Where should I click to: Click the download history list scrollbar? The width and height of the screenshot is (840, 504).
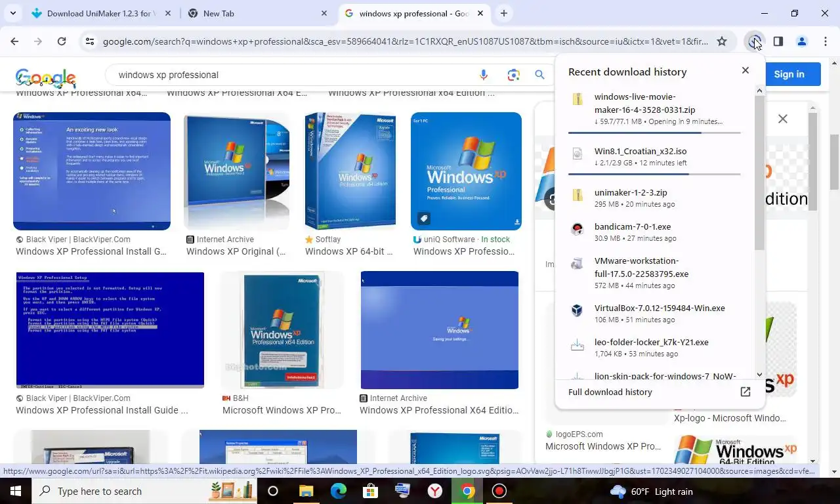759,173
